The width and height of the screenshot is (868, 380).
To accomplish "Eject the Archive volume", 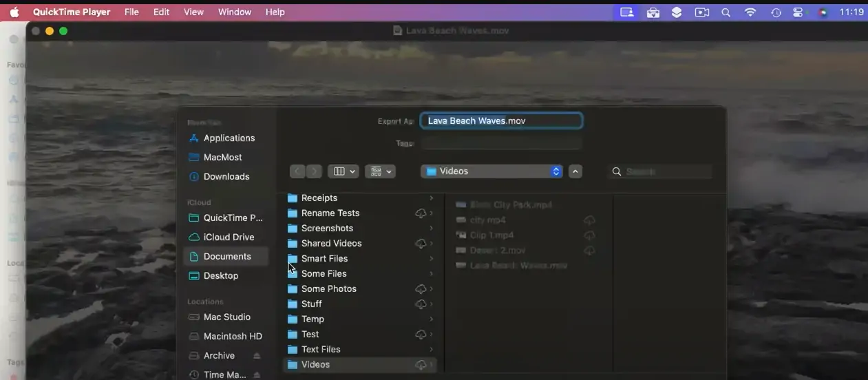I will (257, 356).
